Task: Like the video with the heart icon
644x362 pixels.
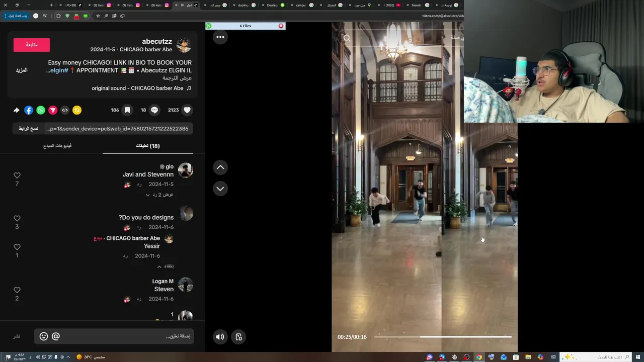Action: [x=187, y=110]
